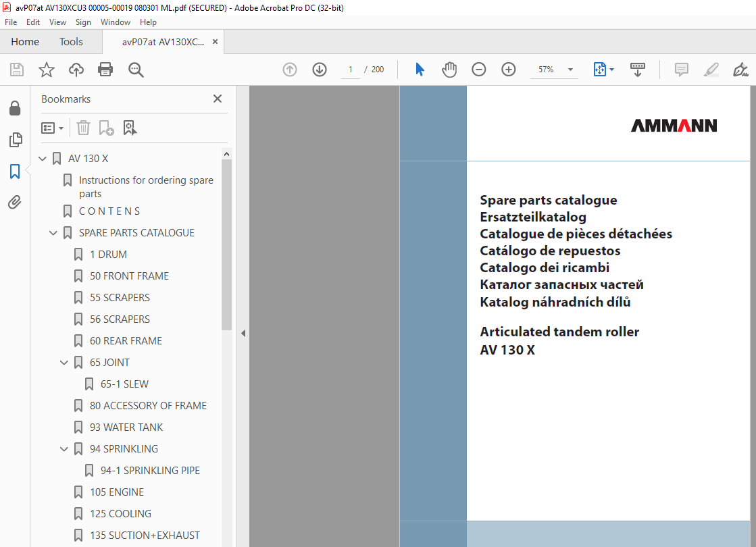This screenshot has height=547, width=756.
Task: Open the Sign menu
Action: 83,22
